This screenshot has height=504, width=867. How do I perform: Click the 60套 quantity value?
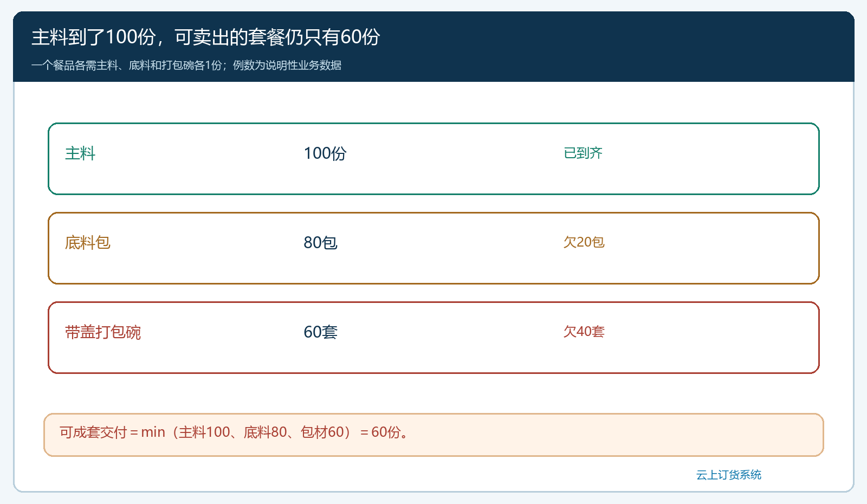(x=321, y=332)
